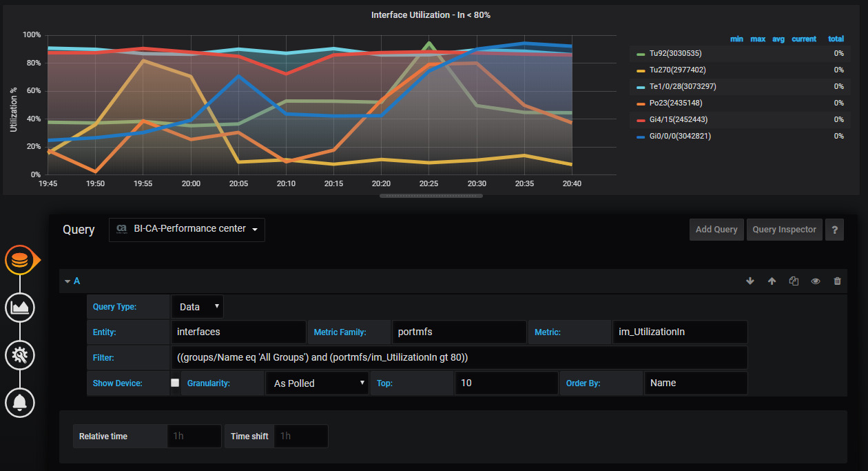This screenshot has width=868, height=471.
Task: Open the Granularity As Polled dropdown
Action: tap(317, 382)
